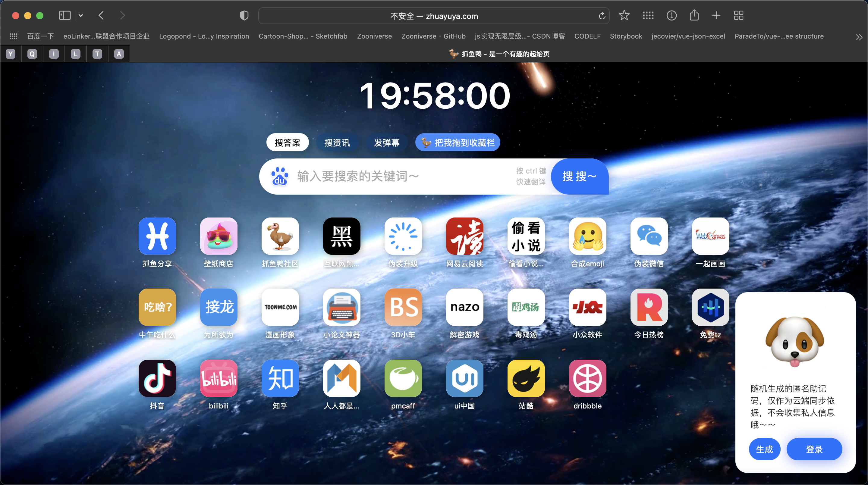The width and height of the screenshot is (868, 485).
Task: Click the info circle toolbar icon
Action: pos(671,15)
